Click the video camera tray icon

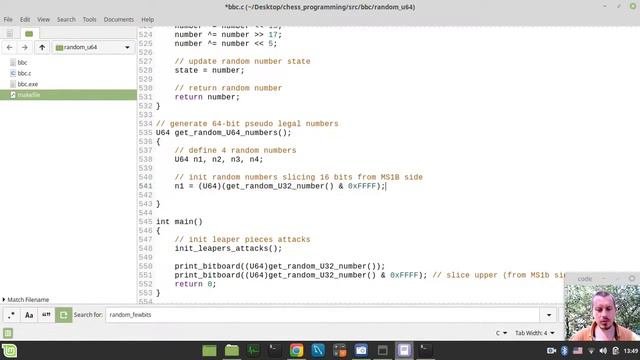[551, 351]
